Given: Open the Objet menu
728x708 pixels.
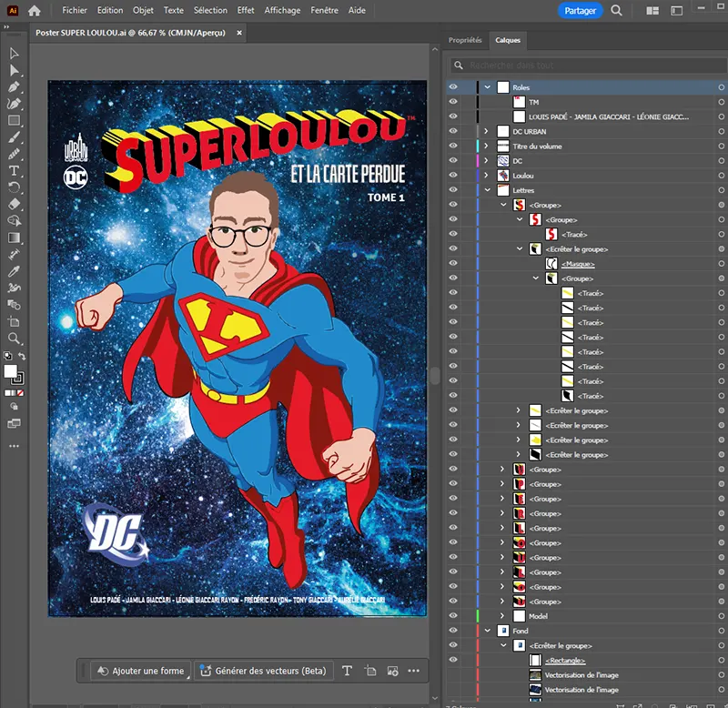Looking at the screenshot, I should point(143,10).
